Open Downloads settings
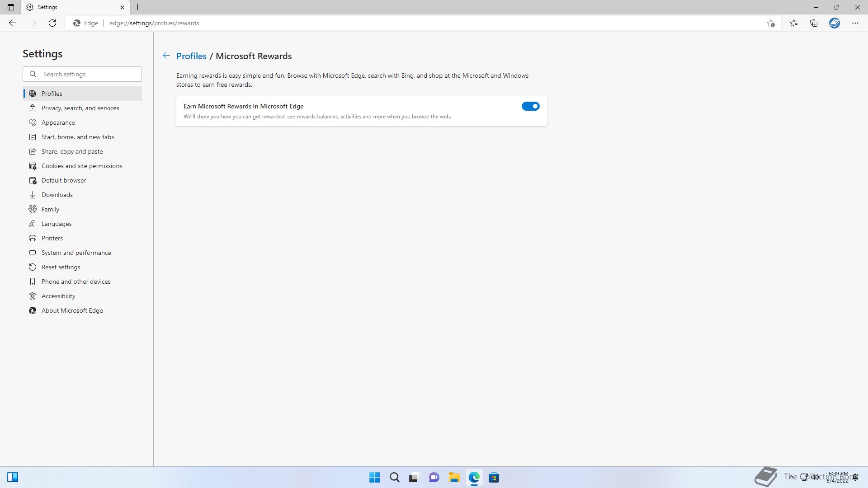 tap(82, 195)
